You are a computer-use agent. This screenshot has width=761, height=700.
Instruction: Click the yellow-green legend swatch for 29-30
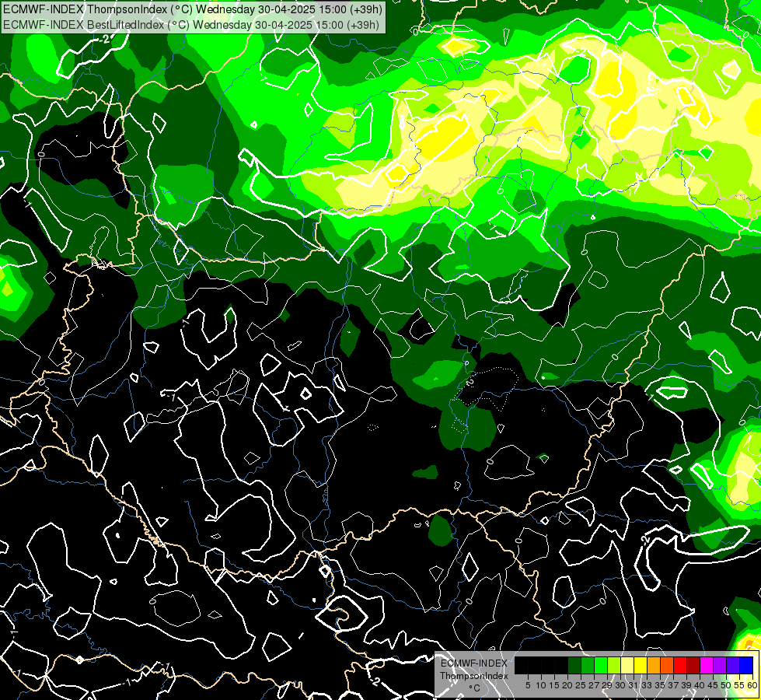pyautogui.click(x=614, y=666)
